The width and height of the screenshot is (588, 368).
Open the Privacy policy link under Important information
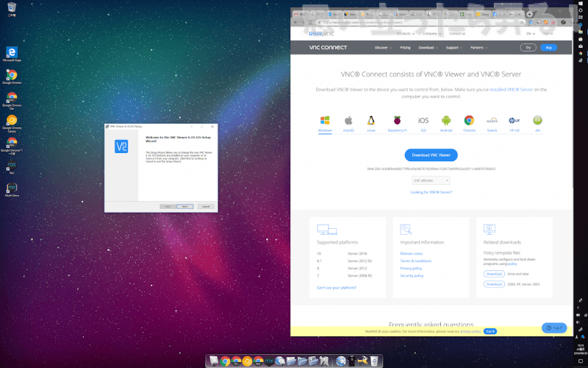pos(411,269)
